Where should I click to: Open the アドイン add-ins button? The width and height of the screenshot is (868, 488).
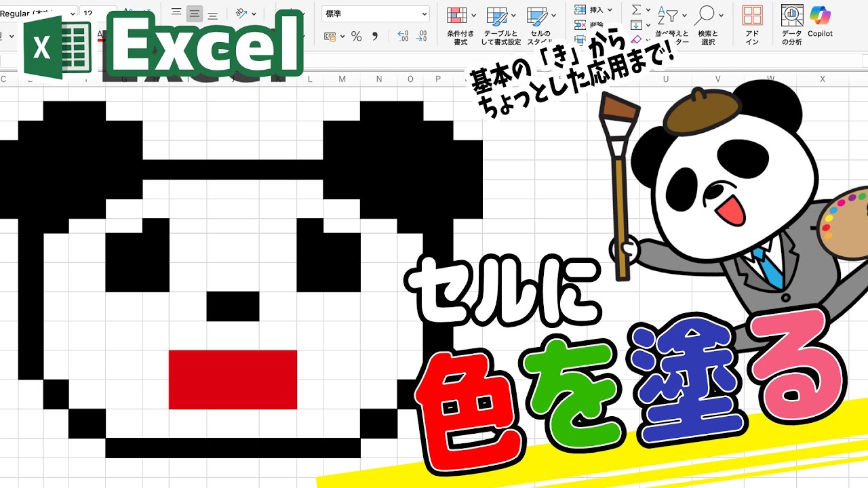pos(752,25)
